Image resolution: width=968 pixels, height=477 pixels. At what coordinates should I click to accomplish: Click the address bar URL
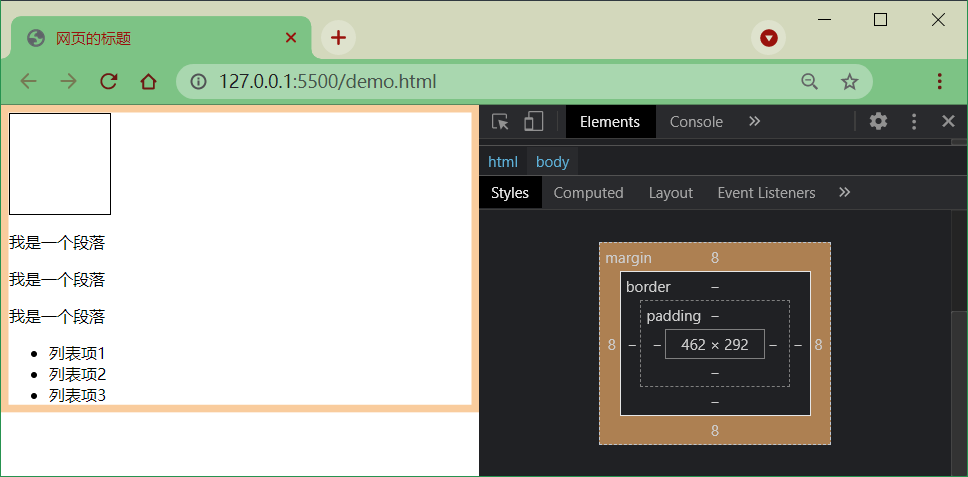click(328, 81)
